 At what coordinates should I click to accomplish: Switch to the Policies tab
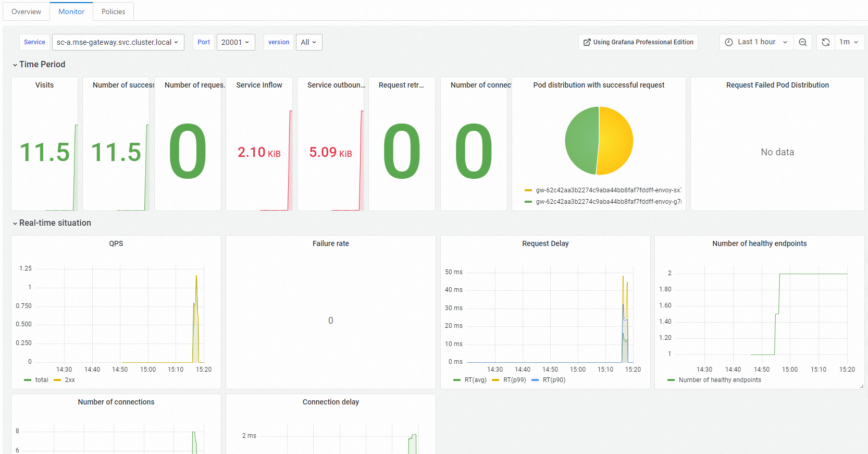click(x=113, y=11)
